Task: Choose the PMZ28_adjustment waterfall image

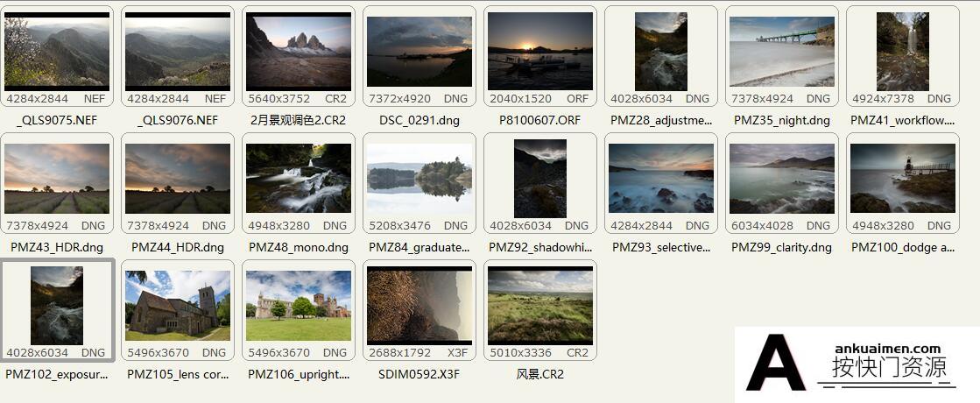Action: click(661, 52)
